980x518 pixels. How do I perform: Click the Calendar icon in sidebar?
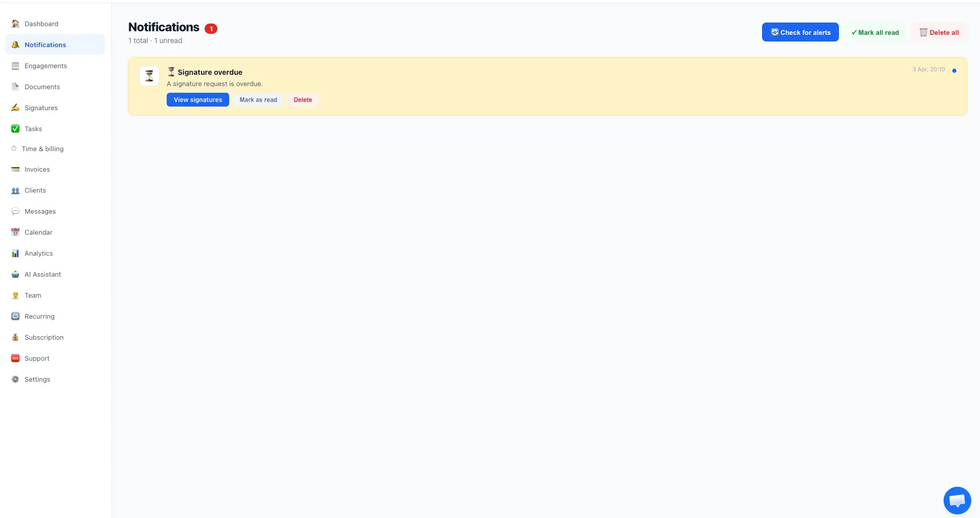click(15, 232)
